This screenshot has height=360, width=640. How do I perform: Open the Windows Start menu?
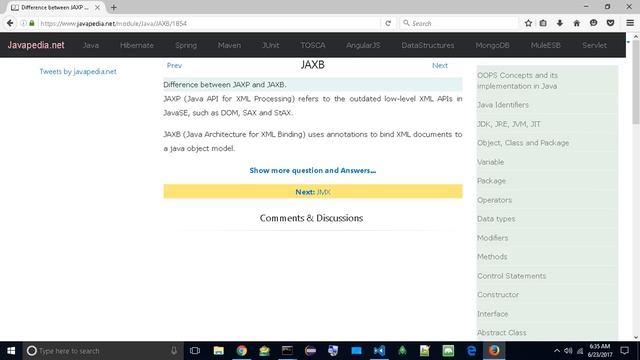11,351
